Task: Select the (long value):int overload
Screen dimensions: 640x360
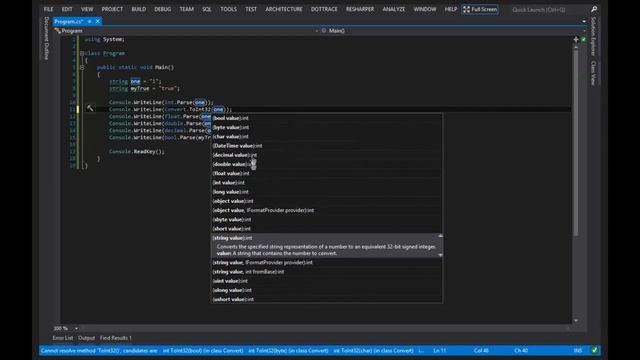Action: (327, 192)
